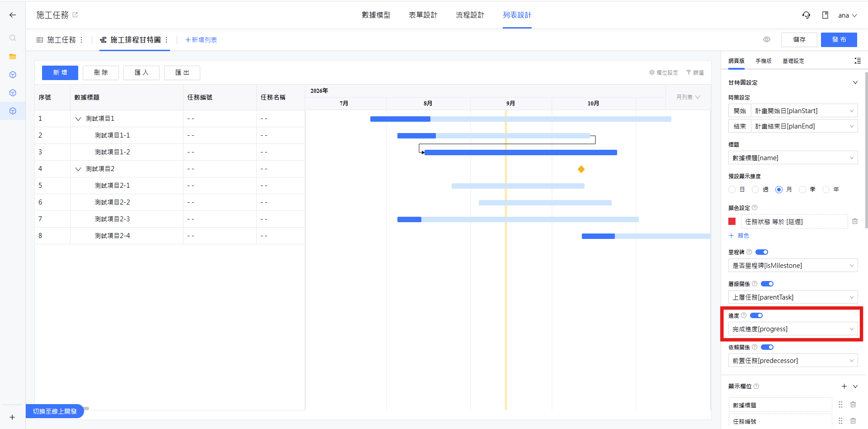Switch to 數據模型 tab

376,15
